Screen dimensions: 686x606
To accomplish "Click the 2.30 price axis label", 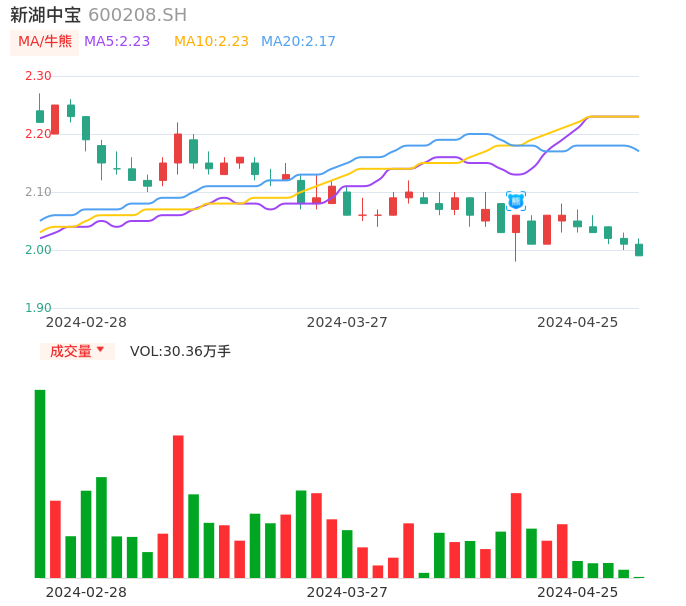I will point(37,76).
